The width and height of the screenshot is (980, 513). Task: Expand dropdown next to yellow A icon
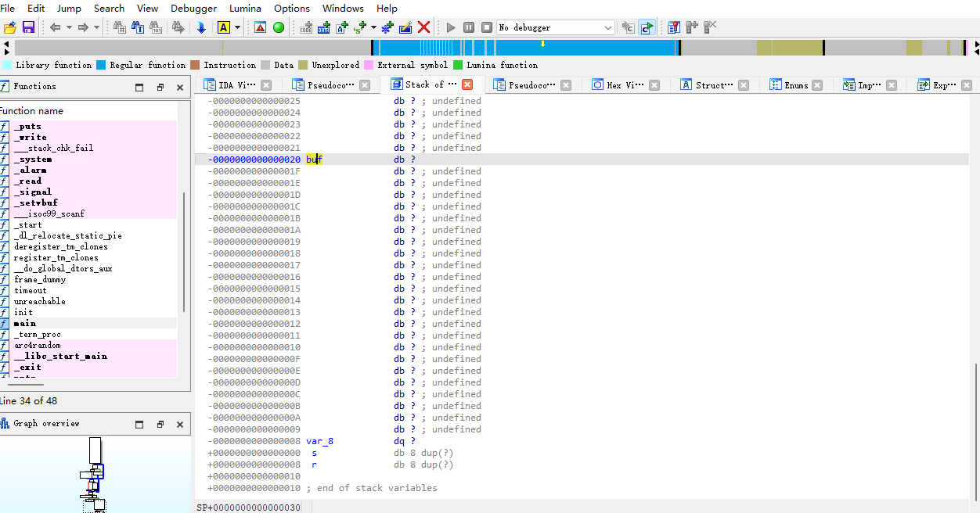tap(237, 27)
